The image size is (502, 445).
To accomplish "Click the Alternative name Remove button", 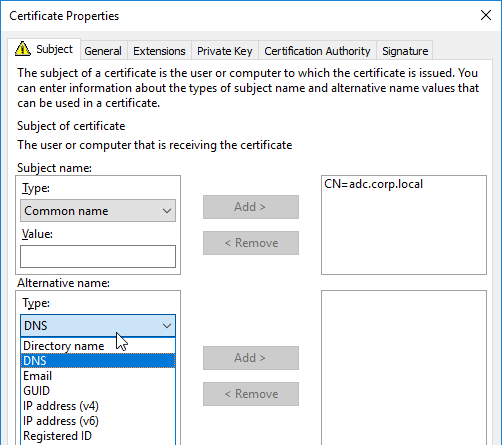I will 251,394.
